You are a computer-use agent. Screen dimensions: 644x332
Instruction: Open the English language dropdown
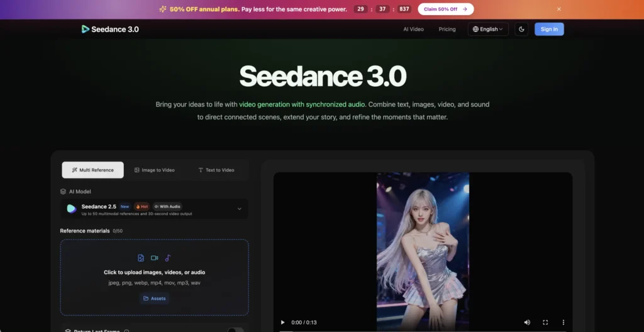click(488, 29)
